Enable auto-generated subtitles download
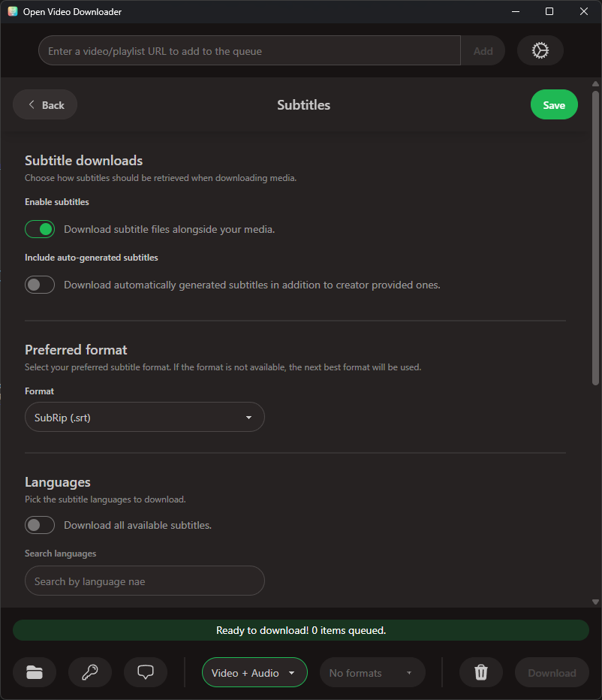Image resolution: width=602 pixels, height=700 pixels. click(40, 284)
